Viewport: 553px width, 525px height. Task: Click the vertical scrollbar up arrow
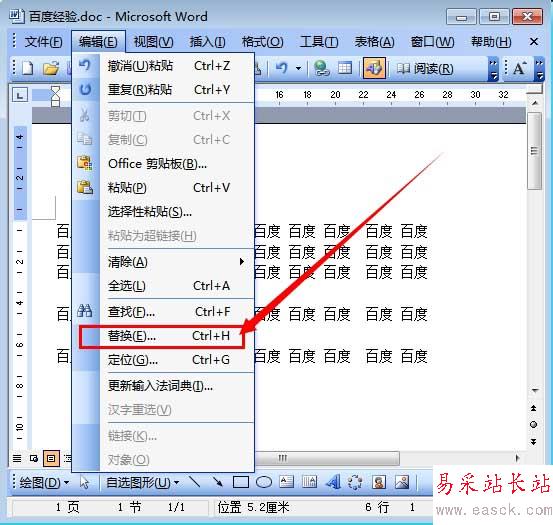(535, 103)
